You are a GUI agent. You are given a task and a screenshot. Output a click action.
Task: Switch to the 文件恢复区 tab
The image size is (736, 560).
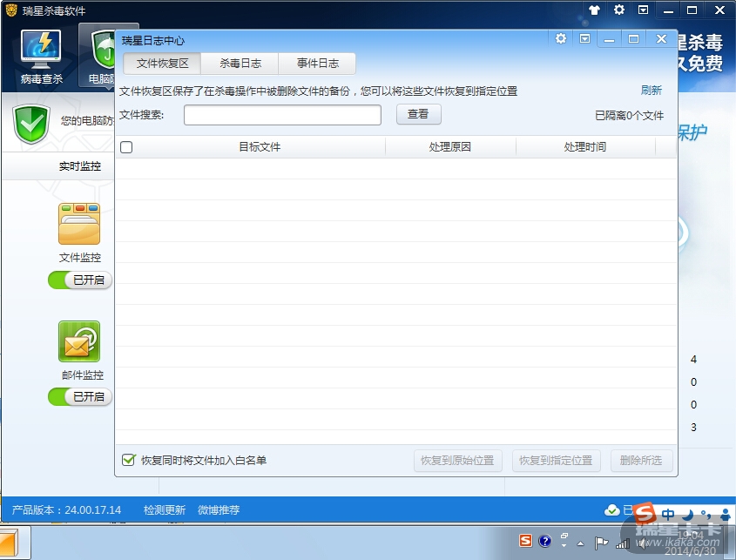(162, 64)
